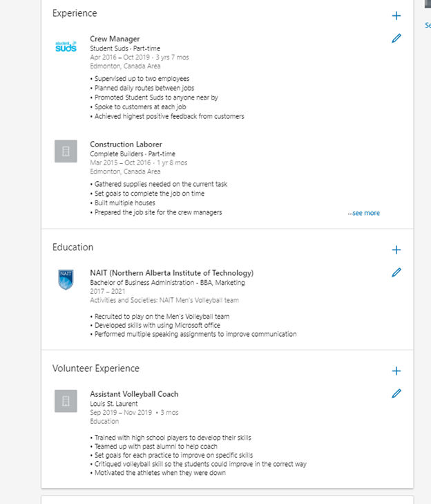Open the Assistant Volleyball Coach title
This screenshot has width=431, height=504.
click(x=134, y=394)
